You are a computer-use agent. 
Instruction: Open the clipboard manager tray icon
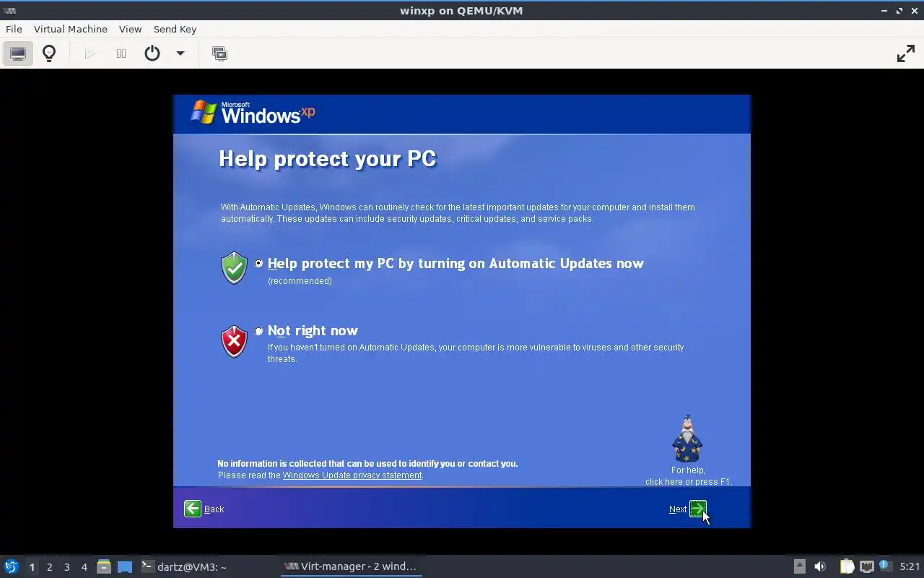(x=847, y=566)
